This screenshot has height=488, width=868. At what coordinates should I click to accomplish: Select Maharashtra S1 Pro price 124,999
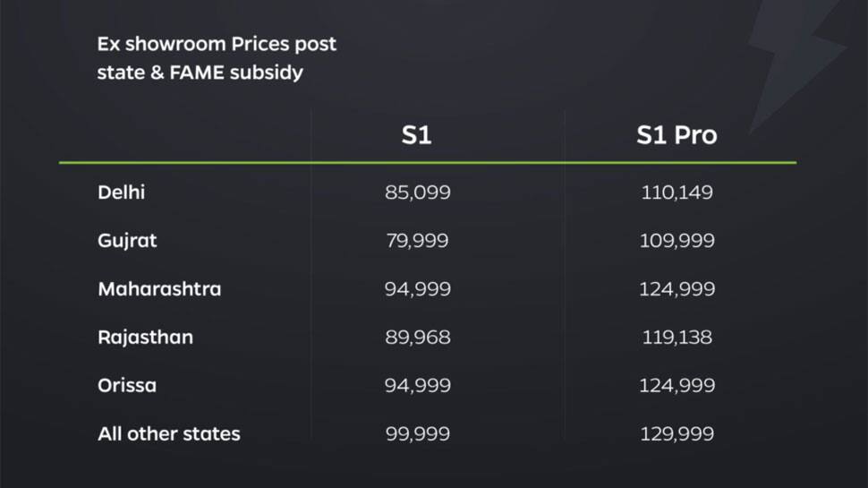coord(677,289)
